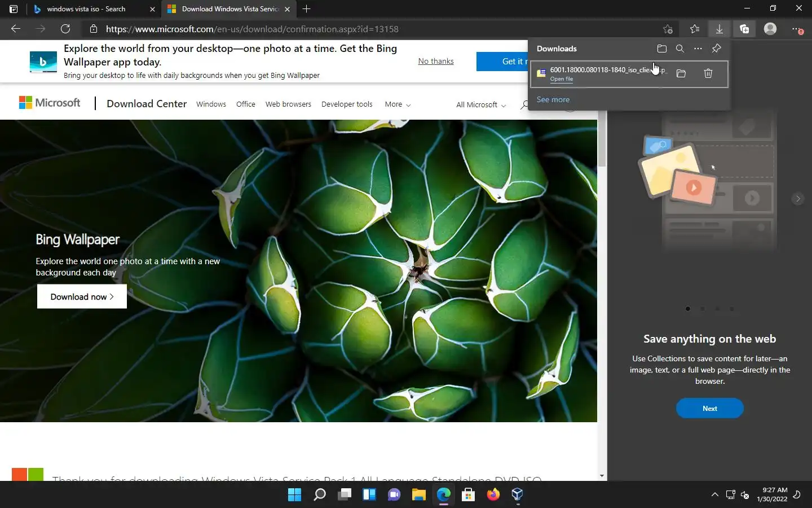This screenshot has width=812, height=508.
Task: Add this page to favorites
Action: pos(668,29)
